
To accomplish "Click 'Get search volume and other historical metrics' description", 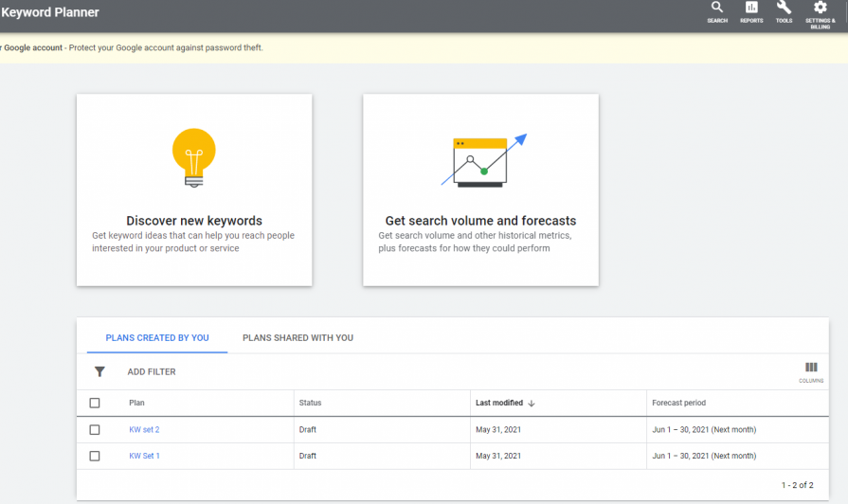I will (x=475, y=242).
